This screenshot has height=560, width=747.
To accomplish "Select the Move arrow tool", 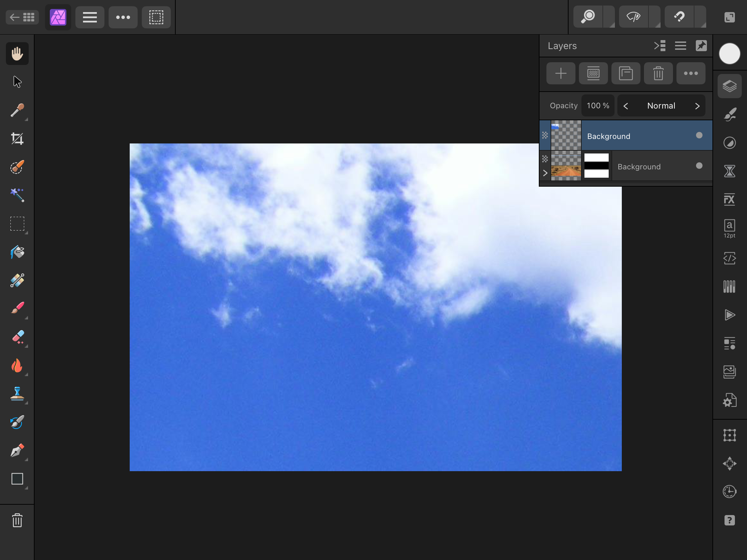I will [x=17, y=82].
